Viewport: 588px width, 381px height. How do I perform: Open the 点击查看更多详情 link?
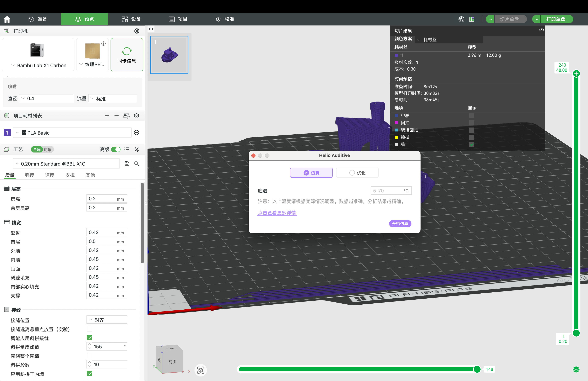[x=277, y=213]
